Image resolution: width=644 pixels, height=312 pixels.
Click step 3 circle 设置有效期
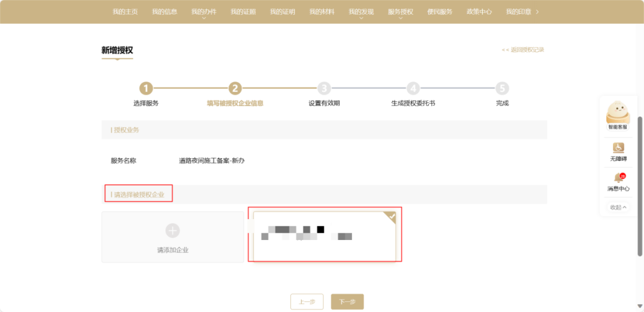324,89
